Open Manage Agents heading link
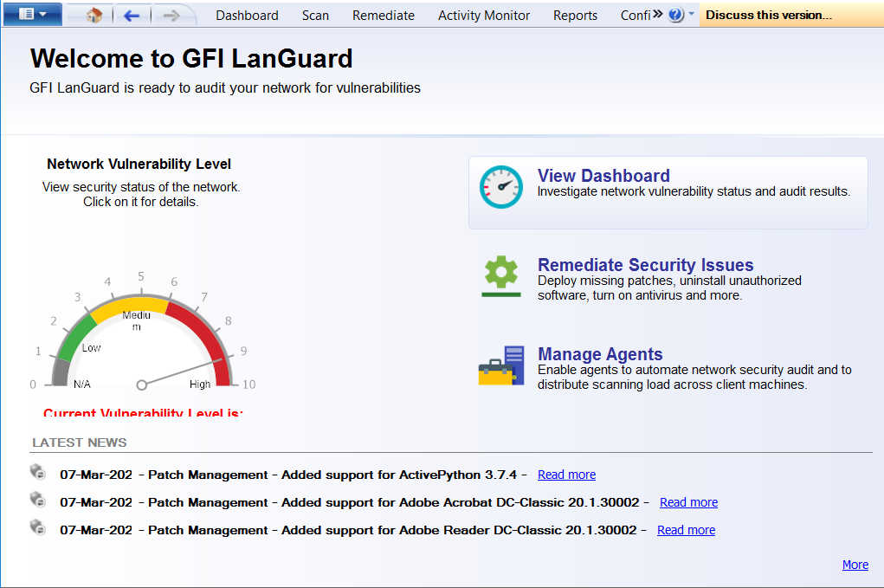884x588 pixels. 600,353
